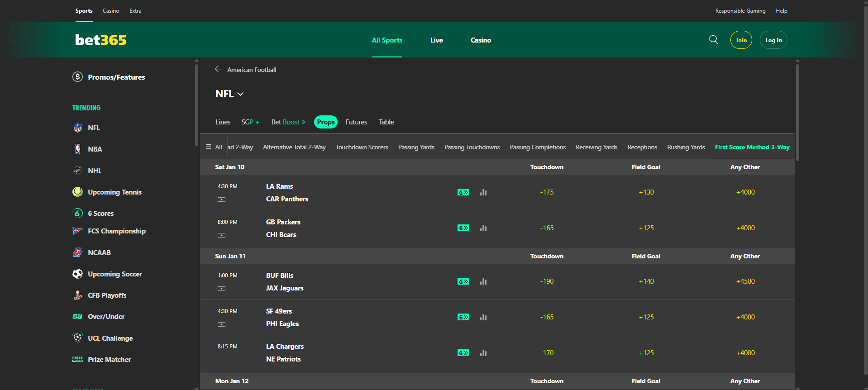
Task: Click the tennis ball icon for Upcoming Tennis
Action: tap(77, 192)
